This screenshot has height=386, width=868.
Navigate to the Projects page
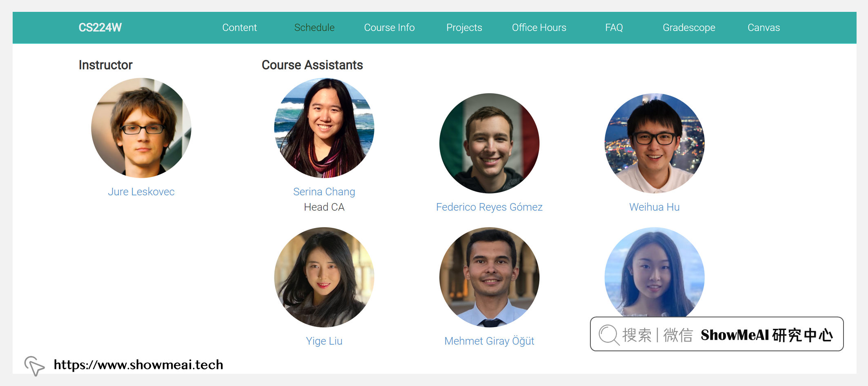point(464,27)
